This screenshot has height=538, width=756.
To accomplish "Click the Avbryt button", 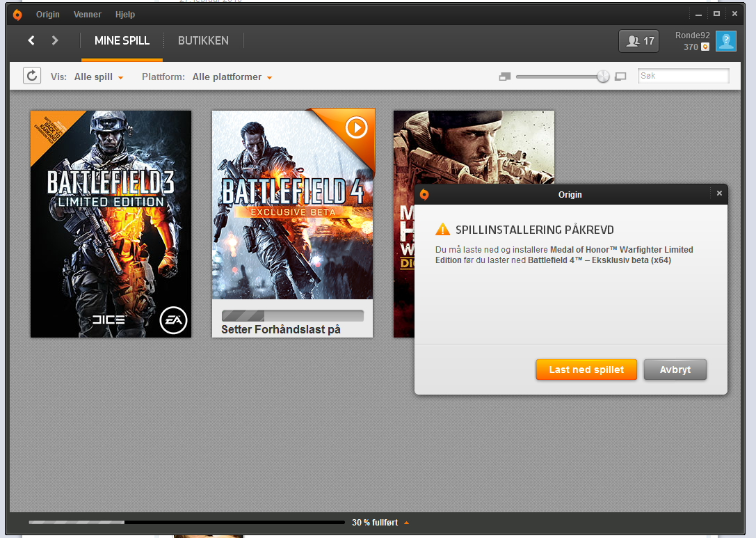I will pyautogui.click(x=675, y=370).
